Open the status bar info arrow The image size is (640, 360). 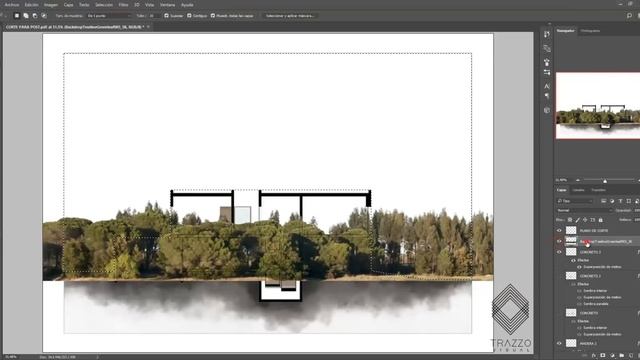point(98,357)
